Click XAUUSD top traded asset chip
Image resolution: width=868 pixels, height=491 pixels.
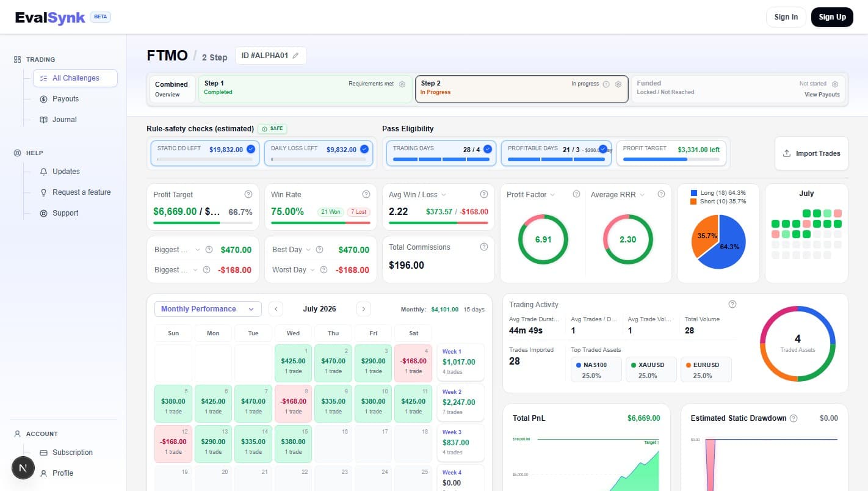coord(651,369)
